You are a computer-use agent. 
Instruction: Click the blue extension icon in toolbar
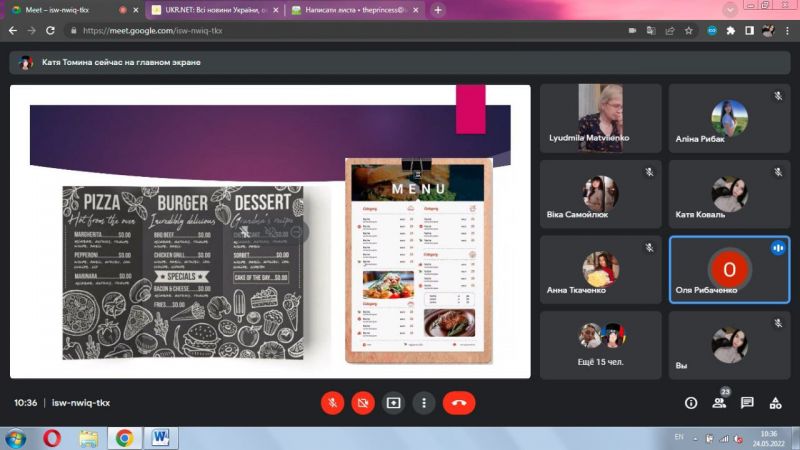coord(712,31)
